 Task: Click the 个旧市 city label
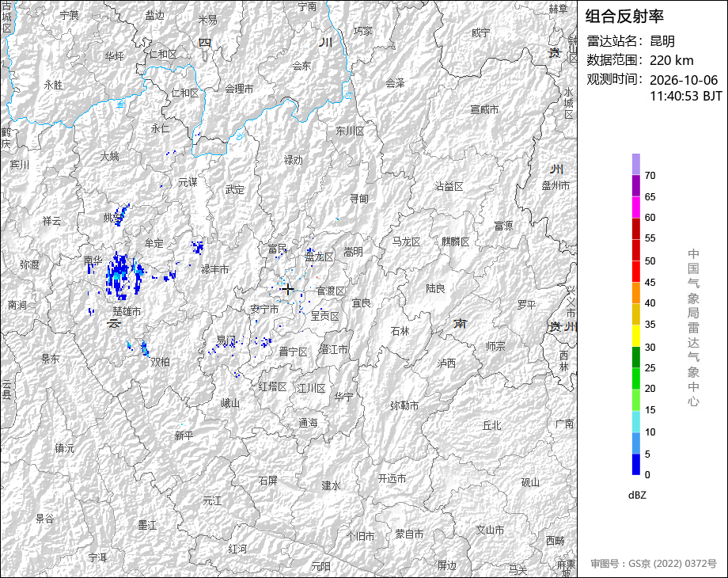[360, 536]
